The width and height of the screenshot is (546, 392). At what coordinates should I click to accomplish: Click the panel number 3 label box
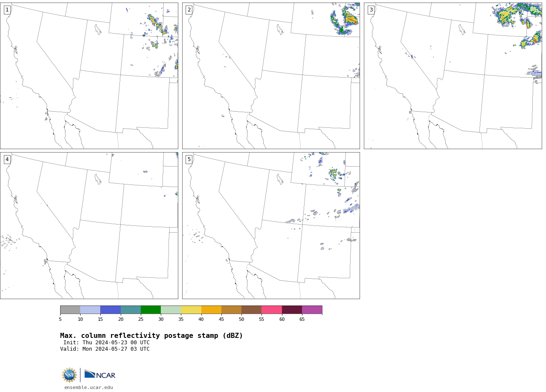(371, 10)
